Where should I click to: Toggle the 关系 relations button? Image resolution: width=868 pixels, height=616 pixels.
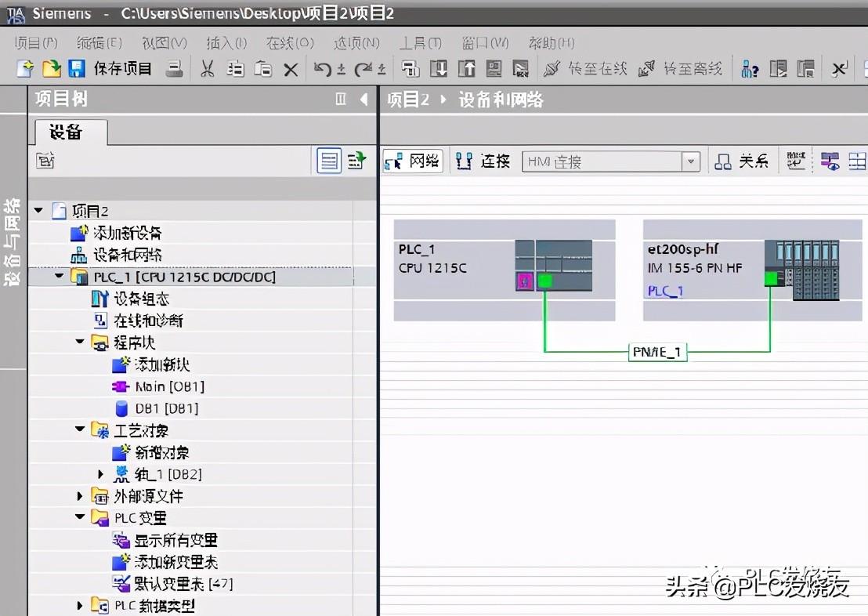(x=742, y=161)
